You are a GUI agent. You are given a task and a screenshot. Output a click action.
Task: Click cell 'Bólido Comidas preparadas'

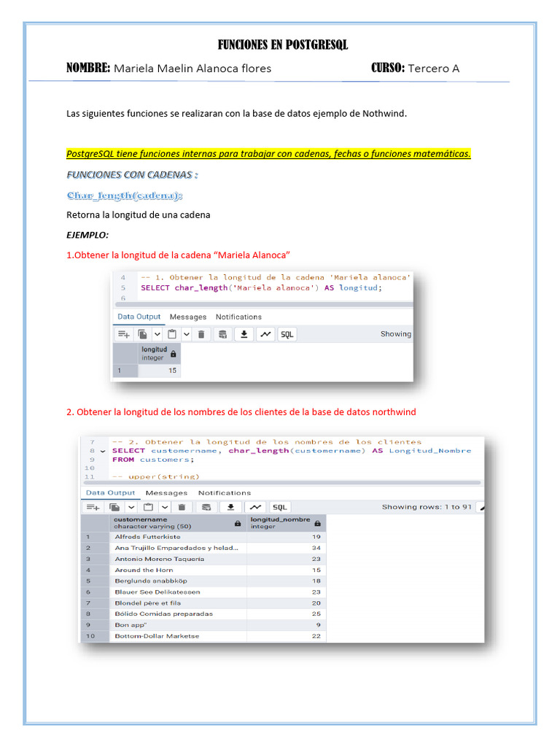tap(178, 614)
